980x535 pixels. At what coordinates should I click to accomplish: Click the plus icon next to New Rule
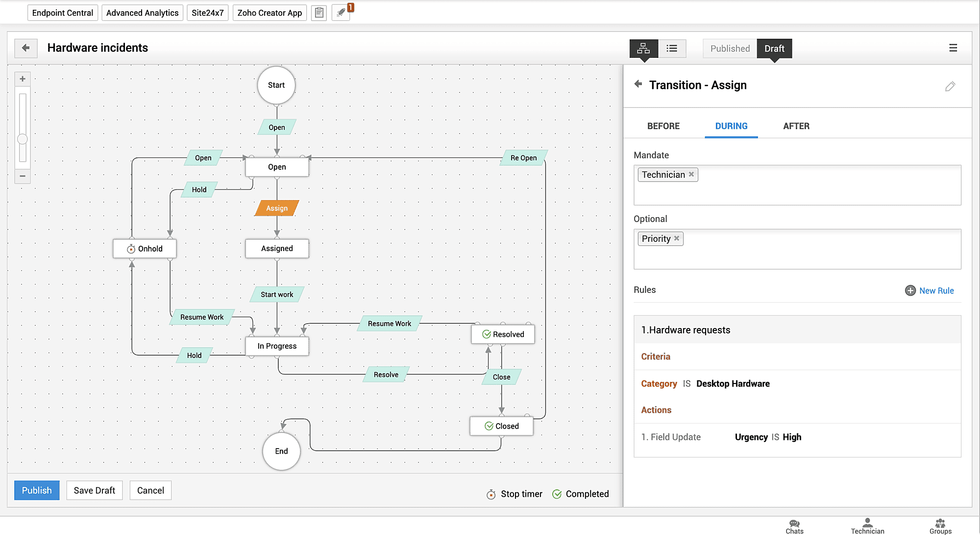tap(910, 290)
